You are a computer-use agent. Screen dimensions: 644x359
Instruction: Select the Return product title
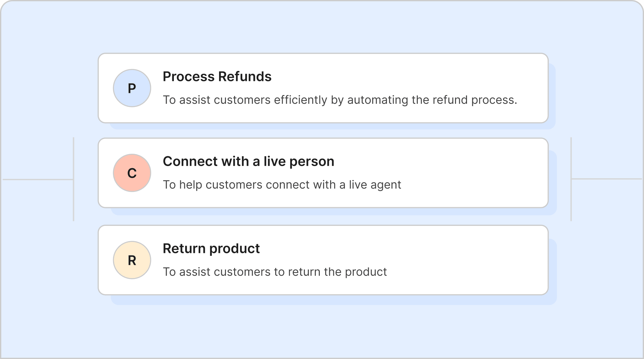(x=211, y=249)
